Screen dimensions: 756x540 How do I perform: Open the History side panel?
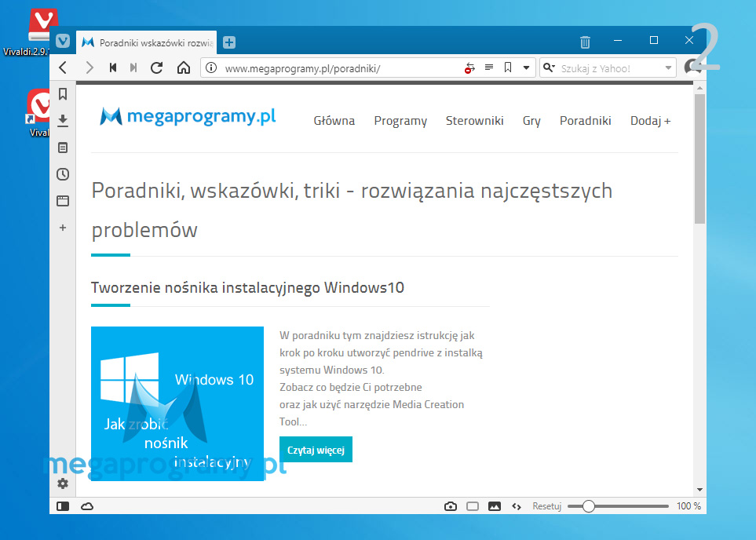[63, 174]
